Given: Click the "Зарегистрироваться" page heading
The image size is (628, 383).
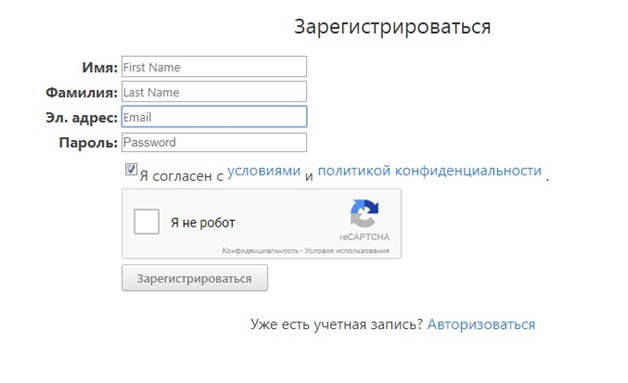Looking at the screenshot, I should 392,27.
